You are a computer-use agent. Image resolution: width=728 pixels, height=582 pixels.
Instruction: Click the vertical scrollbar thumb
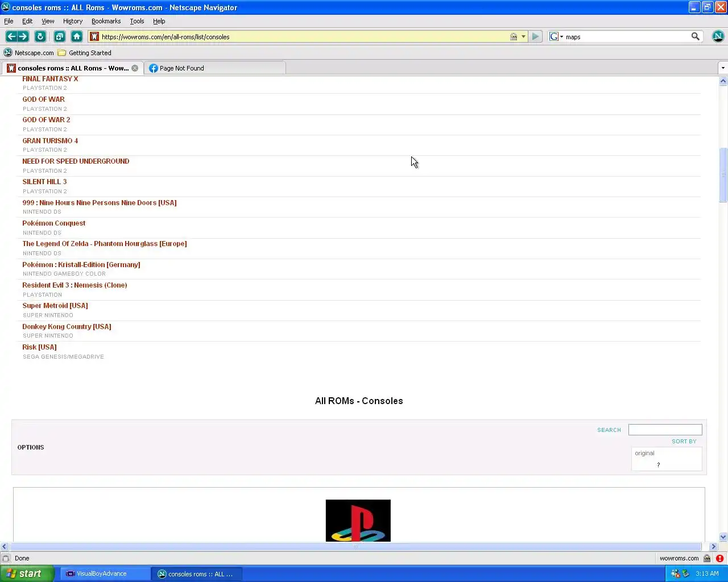pos(723,174)
